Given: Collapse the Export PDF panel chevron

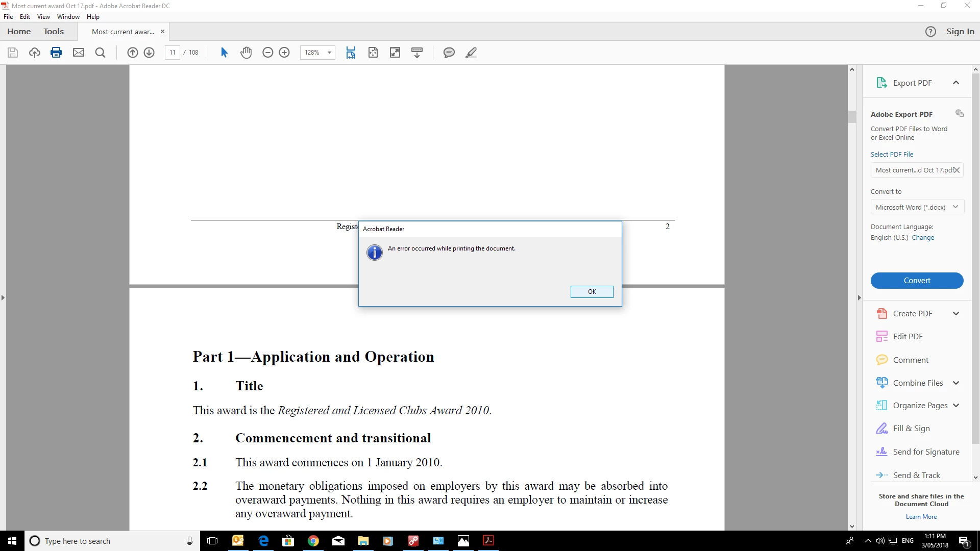Looking at the screenshot, I should coord(955,83).
